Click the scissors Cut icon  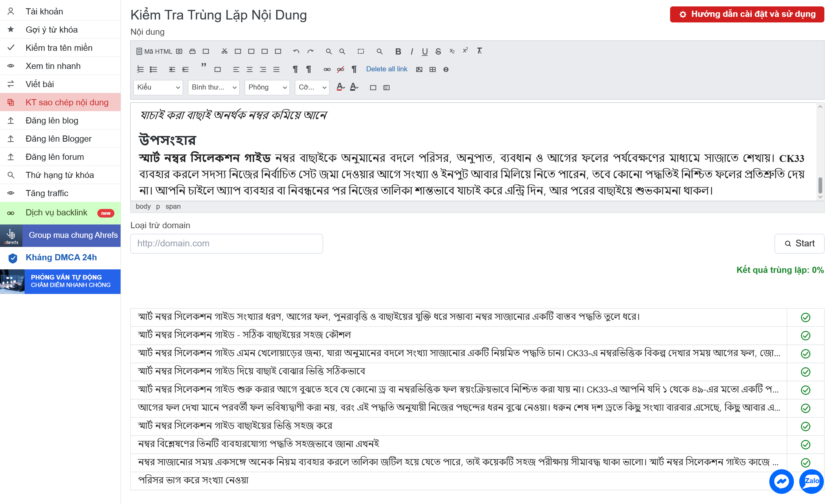(225, 51)
